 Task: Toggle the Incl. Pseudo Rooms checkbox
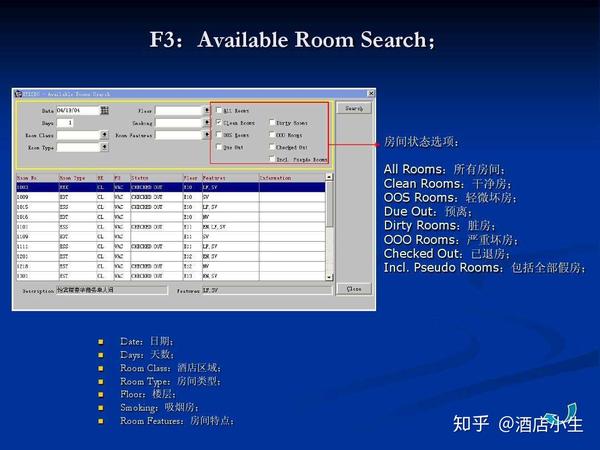(272, 159)
